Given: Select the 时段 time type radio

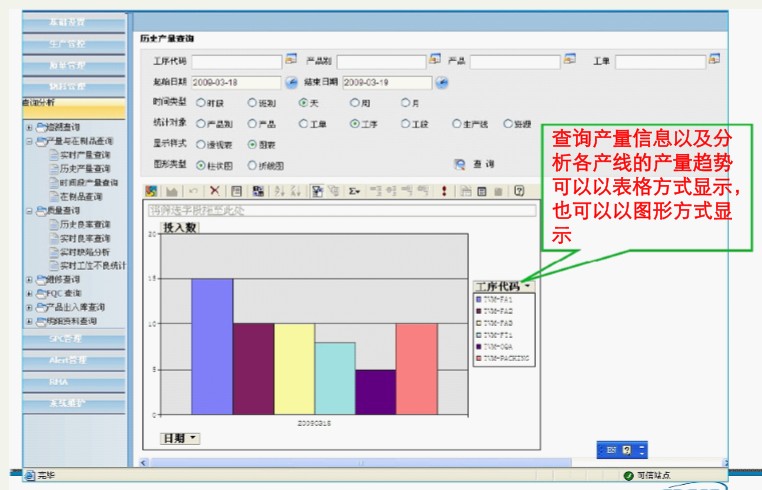Looking at the screenshot, I should (x=201, y=103).
